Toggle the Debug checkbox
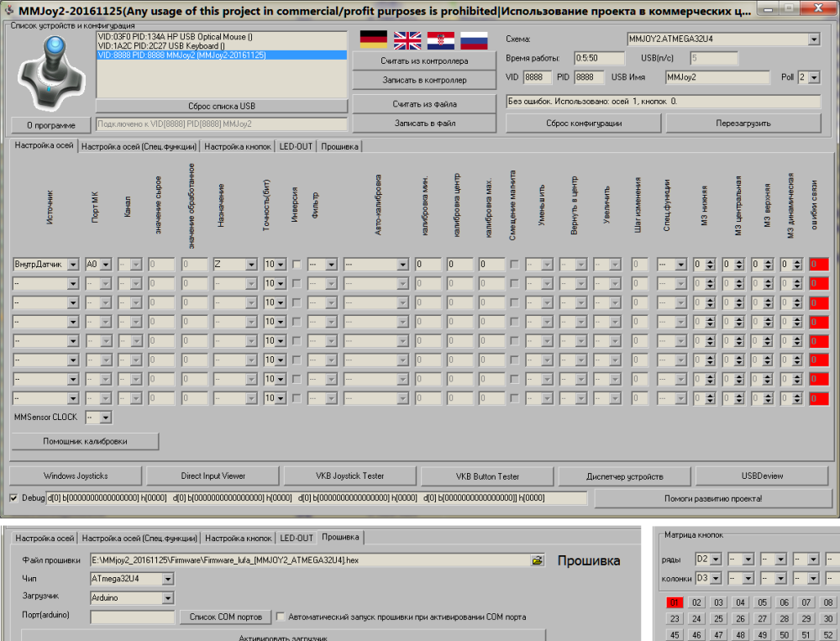 (13, 498)
